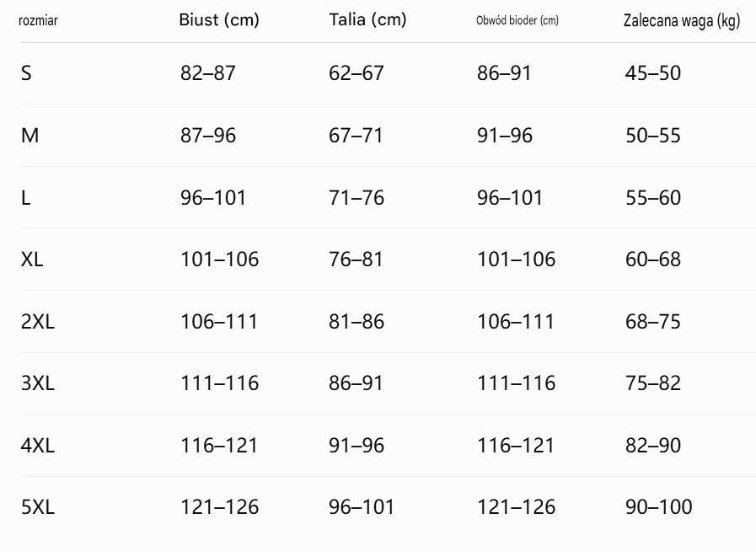Screen dimensions: 756x551
Task: Click the 'rozmiar' column header
Action: point(38,21)
